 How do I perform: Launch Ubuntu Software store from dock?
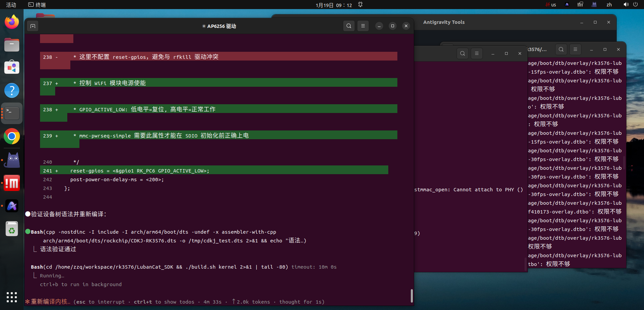(12, 68)
